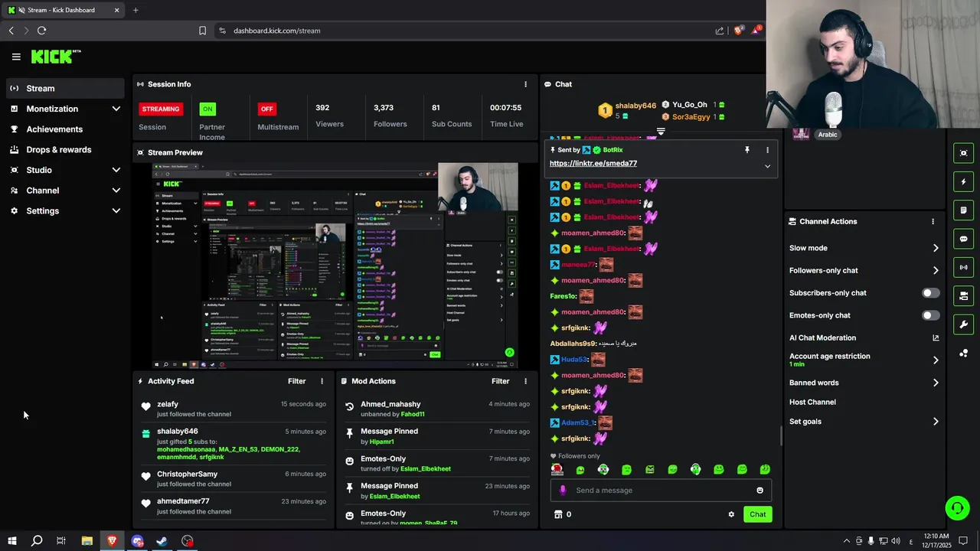Open Fahod11 name in Mod Actions
Screen dimensions: 980x551
413,414
